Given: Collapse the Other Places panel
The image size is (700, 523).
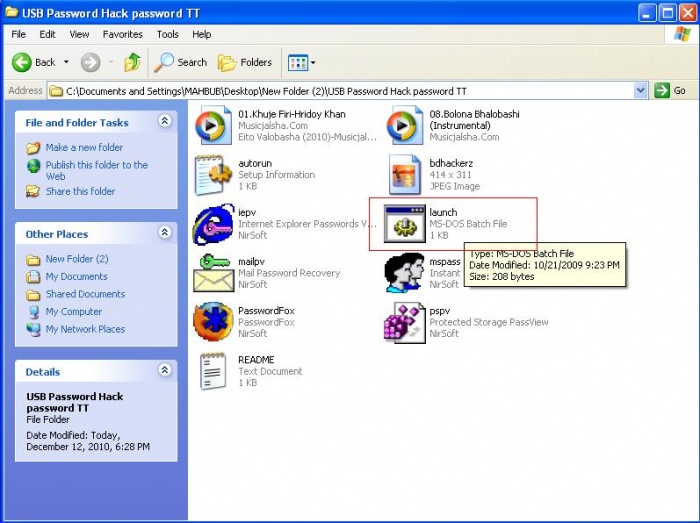Looking at the screenshot, I should coord(165,232).
